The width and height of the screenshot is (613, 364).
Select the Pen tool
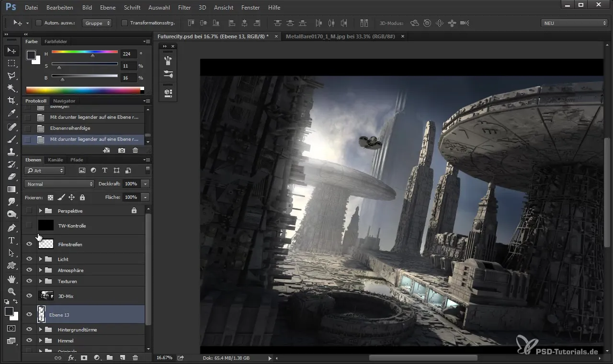point(11,228)
